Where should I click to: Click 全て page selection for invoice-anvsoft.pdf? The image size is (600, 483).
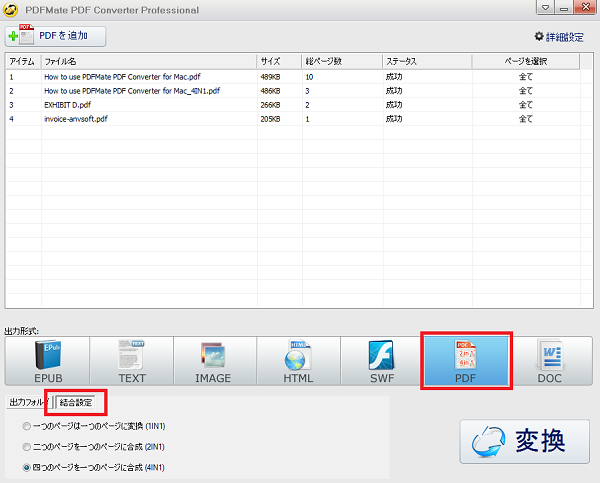[x=525, y=119]
